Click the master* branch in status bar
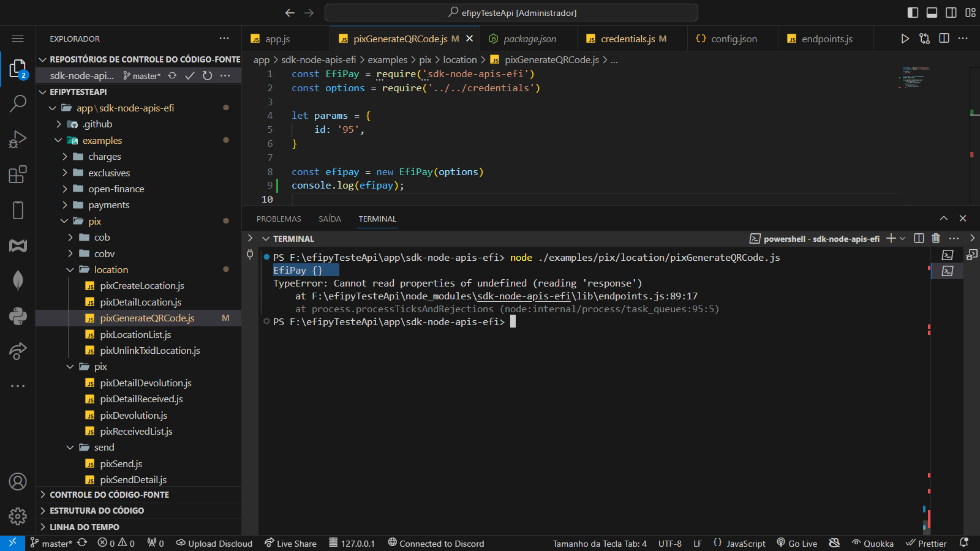Image resolution: width=980 pixels, height=551 pixels. (x=51, y=543)
